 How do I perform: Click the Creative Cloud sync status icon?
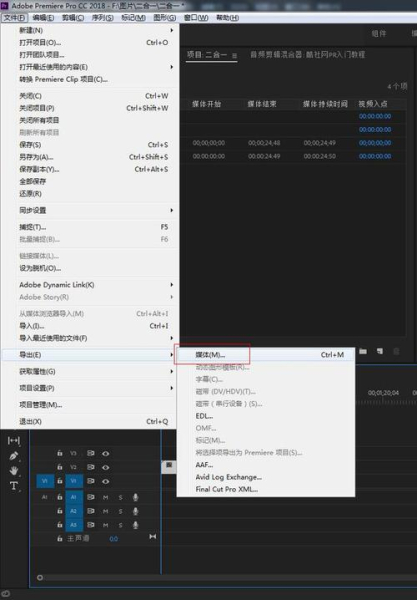5,593
